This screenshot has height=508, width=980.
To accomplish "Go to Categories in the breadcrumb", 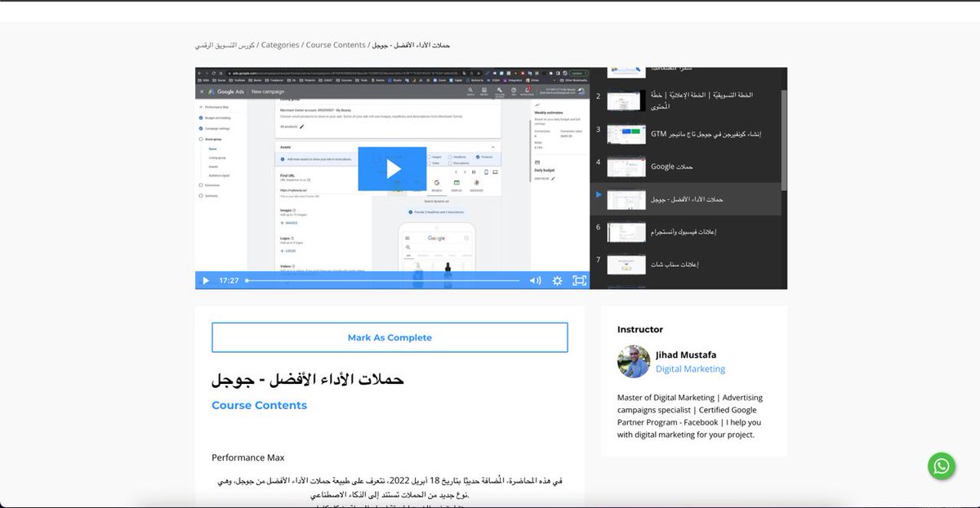I will tap(280, 45).
